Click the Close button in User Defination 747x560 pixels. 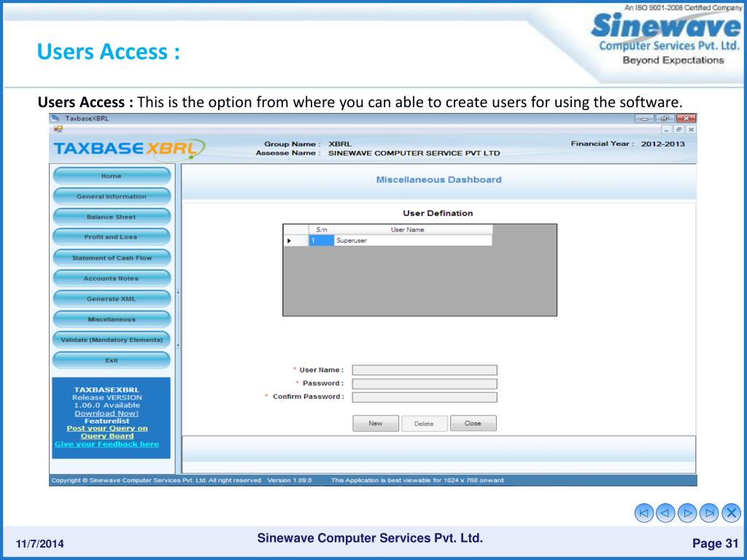click(473, 423)
